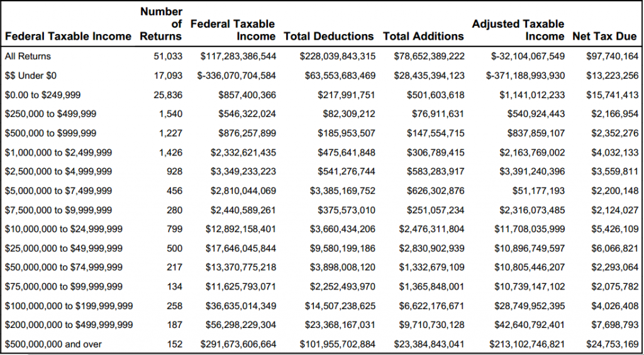Select the $100,000,000 to $199,999,999 row label
The width and height of the screenshot is (644, 355).
click(69, 306)
